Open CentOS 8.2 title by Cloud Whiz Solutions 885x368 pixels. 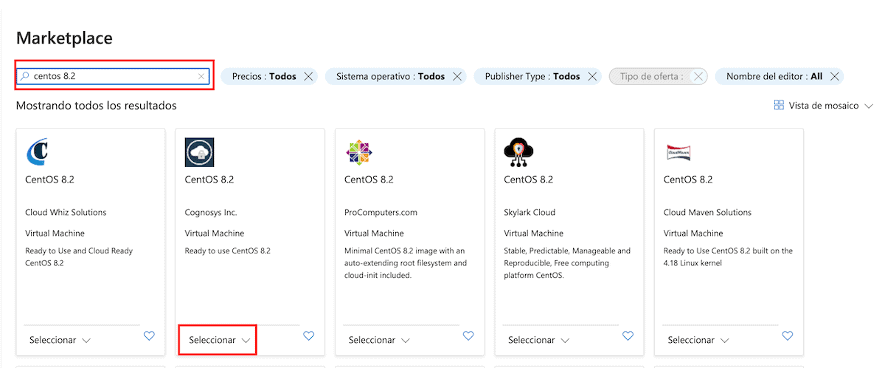pos(50,180)
